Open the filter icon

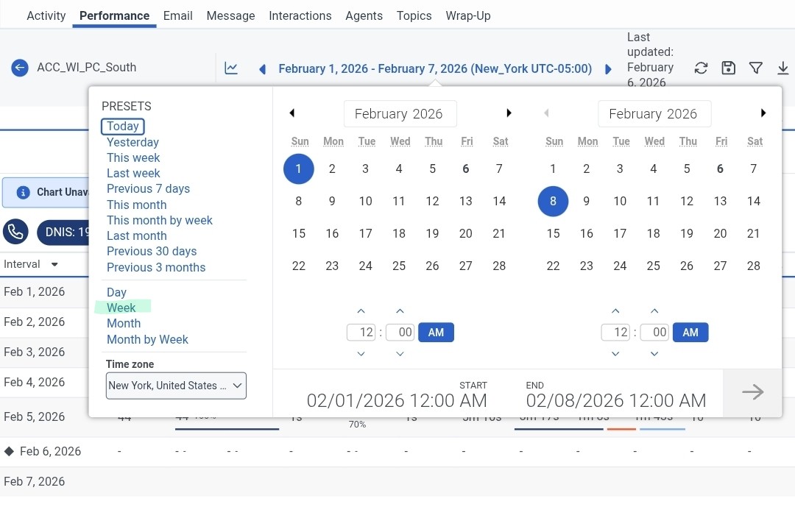755,68
